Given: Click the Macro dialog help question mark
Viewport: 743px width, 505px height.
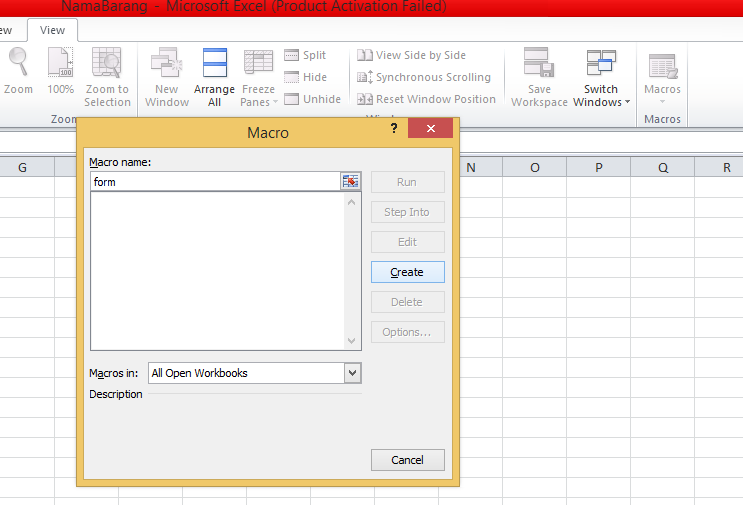Looking at the screenshot, I should pos(394,128).
